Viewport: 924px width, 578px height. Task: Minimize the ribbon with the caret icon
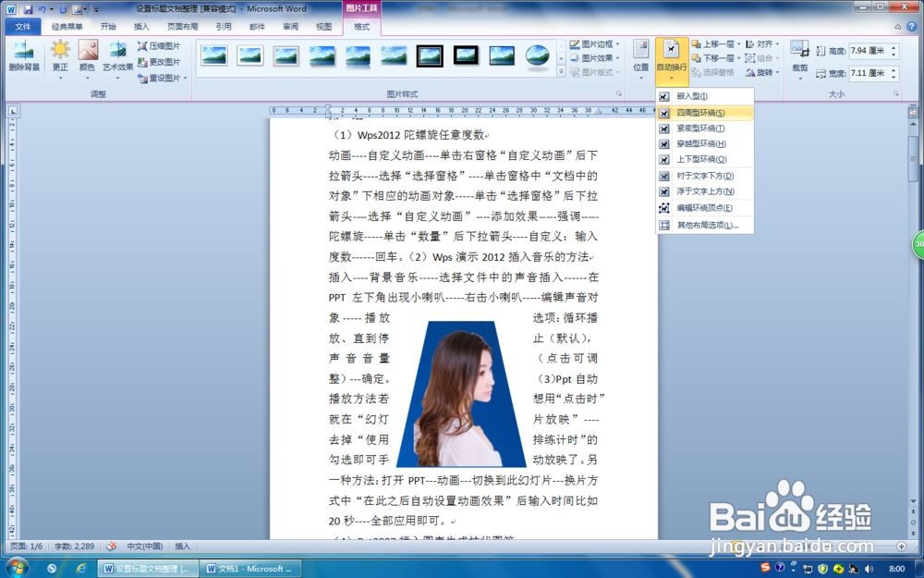(x=897, y=27)
